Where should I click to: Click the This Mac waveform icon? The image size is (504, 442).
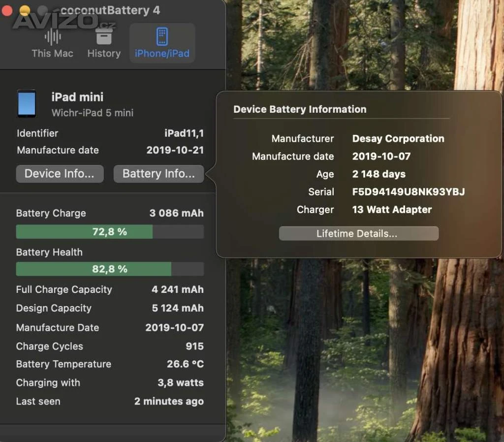tap(53, 36)
